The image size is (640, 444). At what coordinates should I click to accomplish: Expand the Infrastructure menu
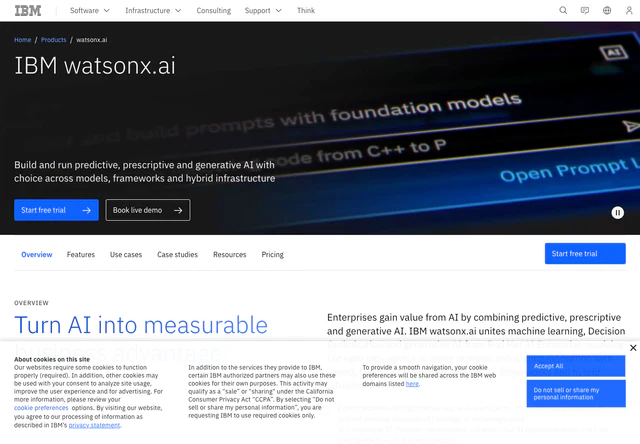tap(153, 11)
